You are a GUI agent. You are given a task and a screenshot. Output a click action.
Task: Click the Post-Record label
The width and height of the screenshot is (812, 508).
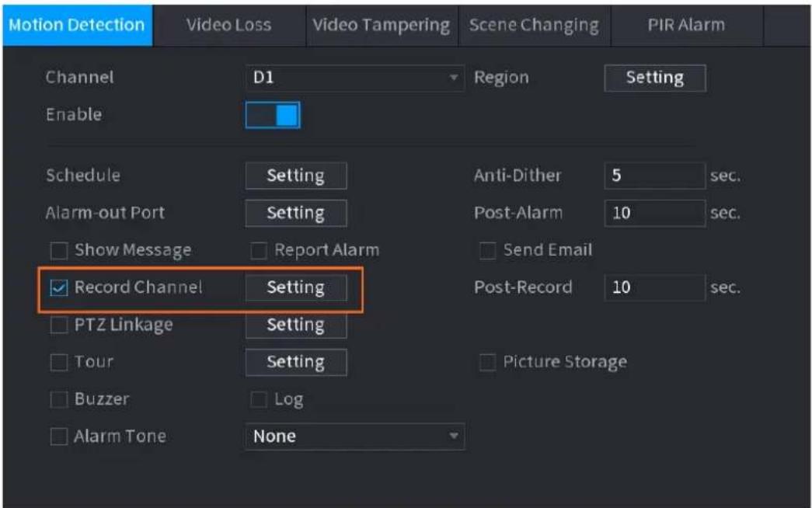pos(523,287)
